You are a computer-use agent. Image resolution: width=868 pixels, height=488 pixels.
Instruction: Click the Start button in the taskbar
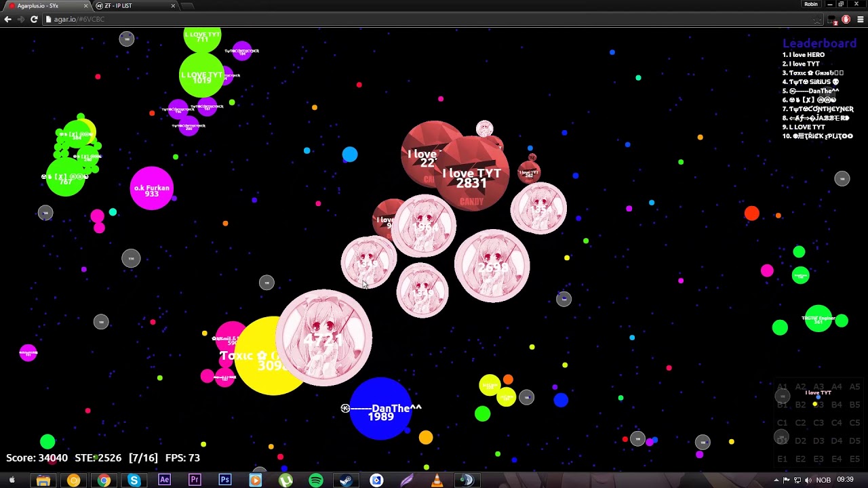pos(12,481)
